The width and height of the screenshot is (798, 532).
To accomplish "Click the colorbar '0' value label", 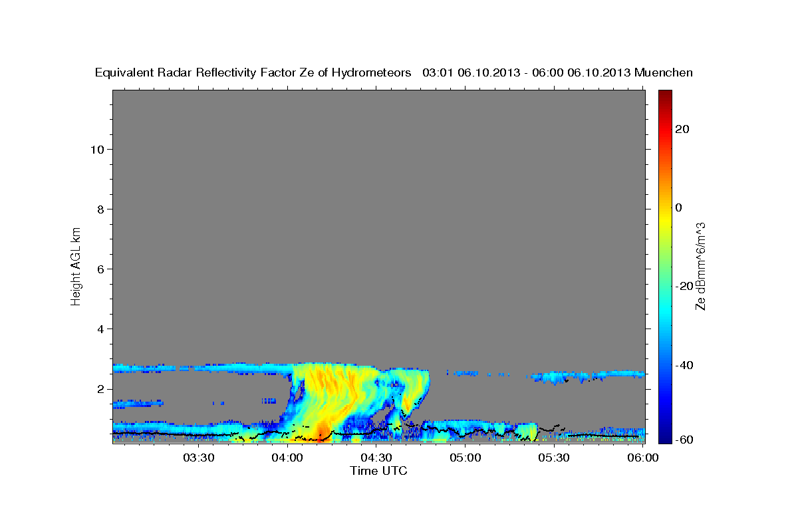I will [x=679, y=207].
